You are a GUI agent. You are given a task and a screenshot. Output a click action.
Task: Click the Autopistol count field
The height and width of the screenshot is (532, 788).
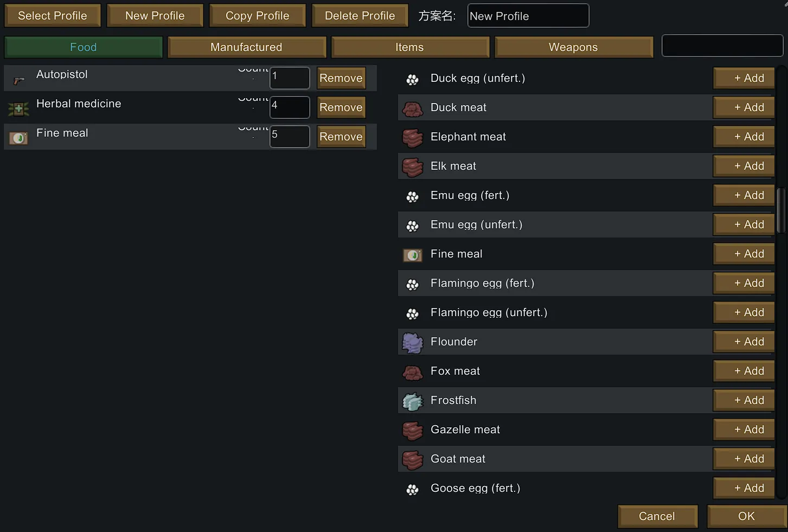[290, 78]
